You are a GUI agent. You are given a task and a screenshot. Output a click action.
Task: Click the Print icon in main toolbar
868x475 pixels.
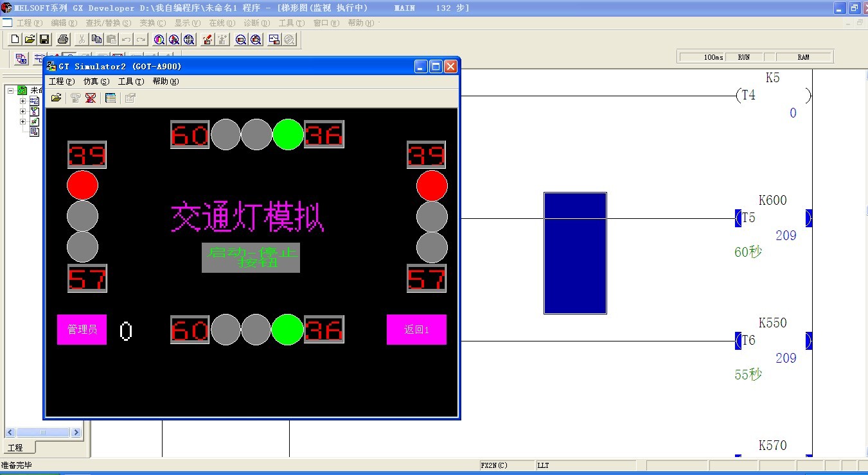(x=63, y=39)
